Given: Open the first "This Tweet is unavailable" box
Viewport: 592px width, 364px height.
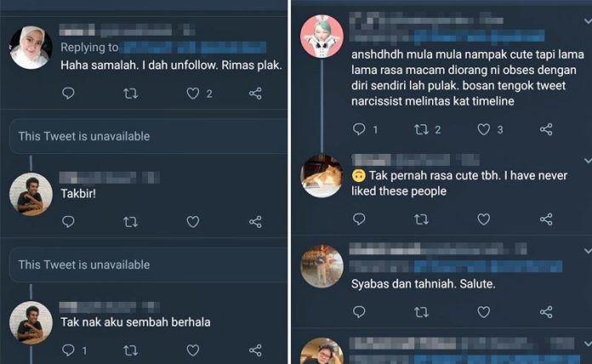Looking at the screenshot, I should 148,136.
